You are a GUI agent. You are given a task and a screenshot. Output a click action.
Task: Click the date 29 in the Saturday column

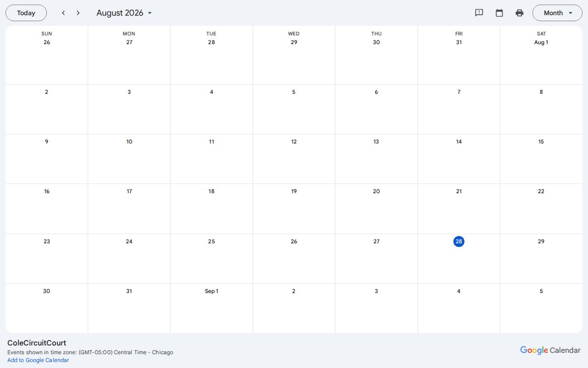tap(541, 241)
